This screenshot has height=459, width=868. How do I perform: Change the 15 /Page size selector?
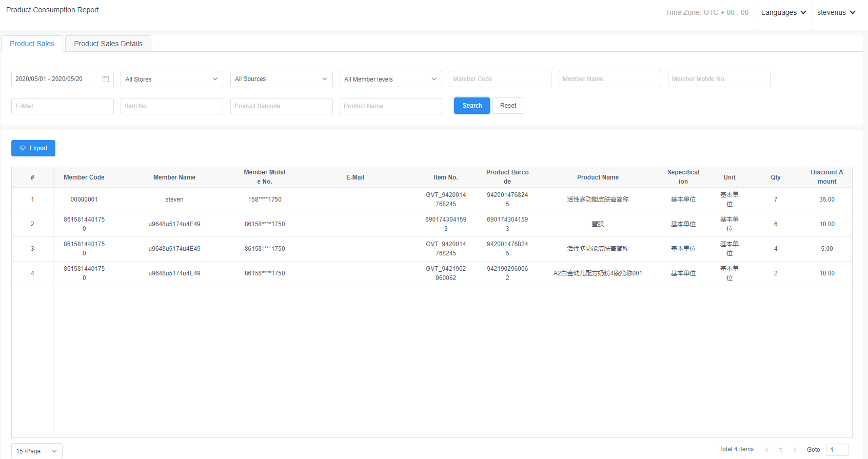coord(36,451)
